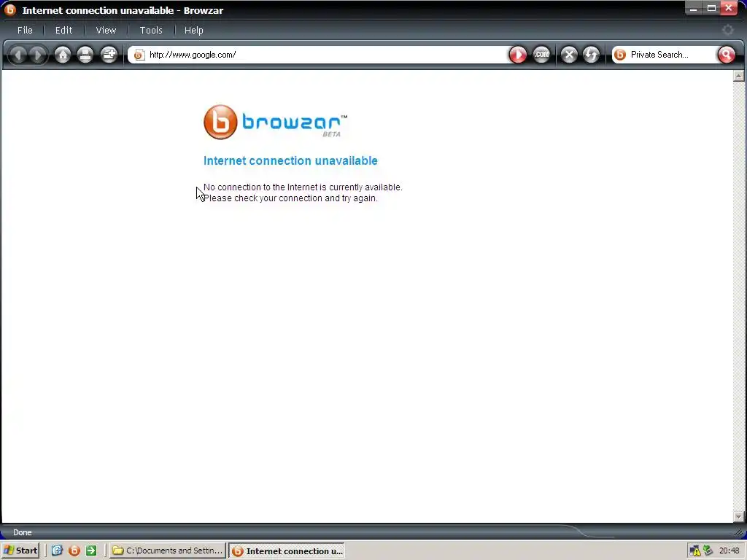The width and height of the screenshot is (747, 560).
Task: Switch to C:\Documents and Settings taskbar window
Action: click(168, 551)
